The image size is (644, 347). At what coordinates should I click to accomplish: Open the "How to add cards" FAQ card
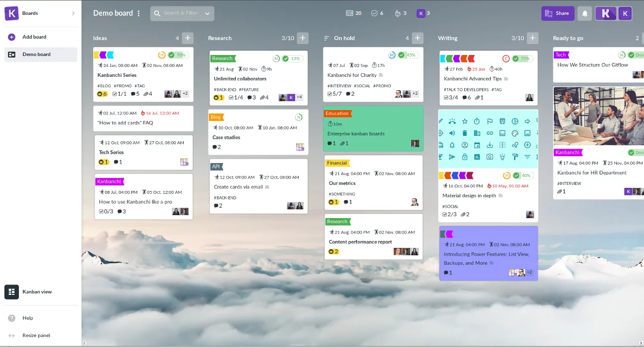pyautogui.click(x=143, y=118)
